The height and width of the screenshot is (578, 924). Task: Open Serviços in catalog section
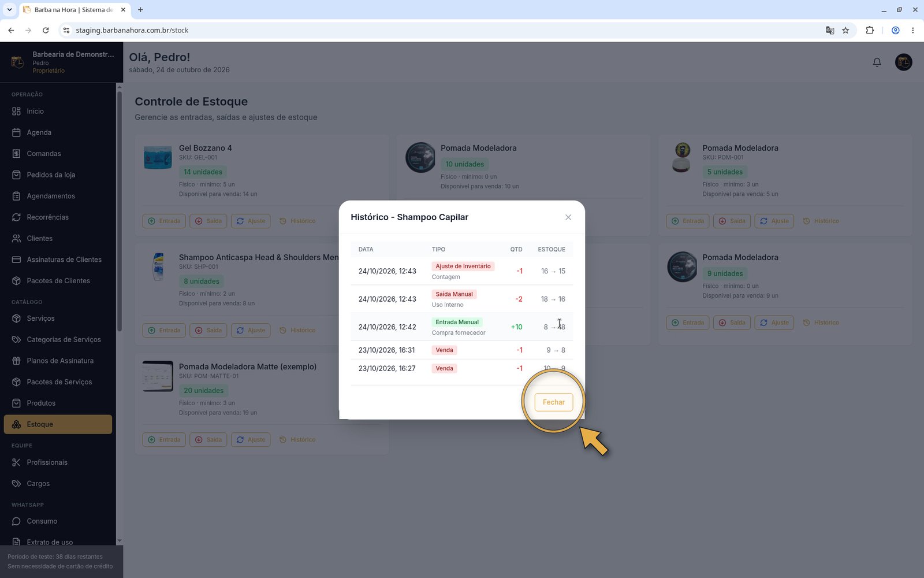point(58,318)
